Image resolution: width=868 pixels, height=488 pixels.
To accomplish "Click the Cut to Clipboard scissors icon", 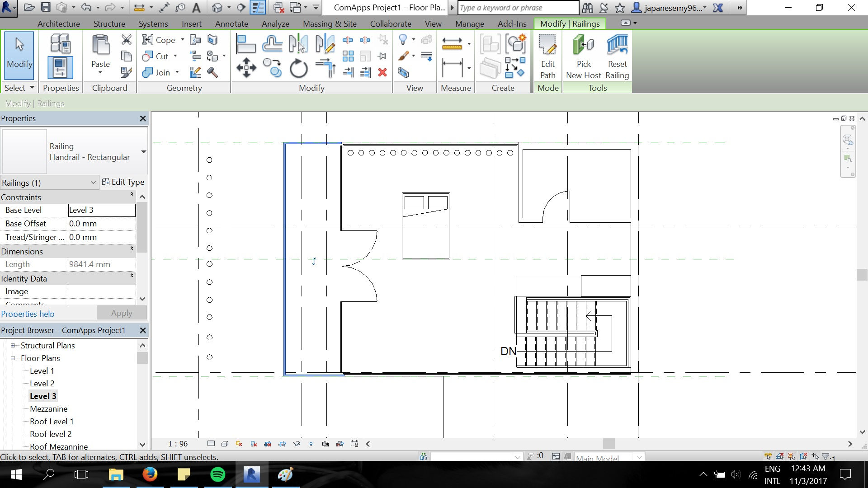I will pyautogui.click(x=127, y=40).
